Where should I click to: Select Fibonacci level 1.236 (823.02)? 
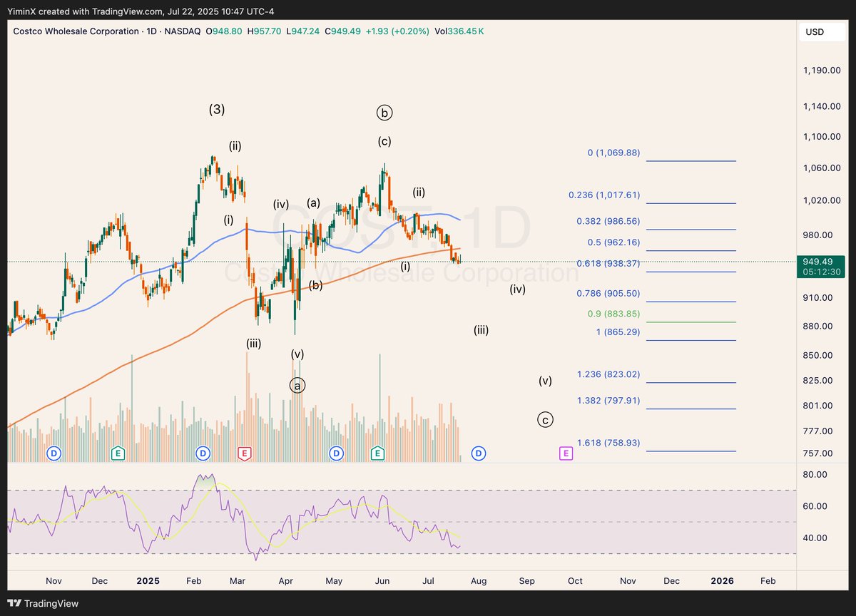click(608, 374)
